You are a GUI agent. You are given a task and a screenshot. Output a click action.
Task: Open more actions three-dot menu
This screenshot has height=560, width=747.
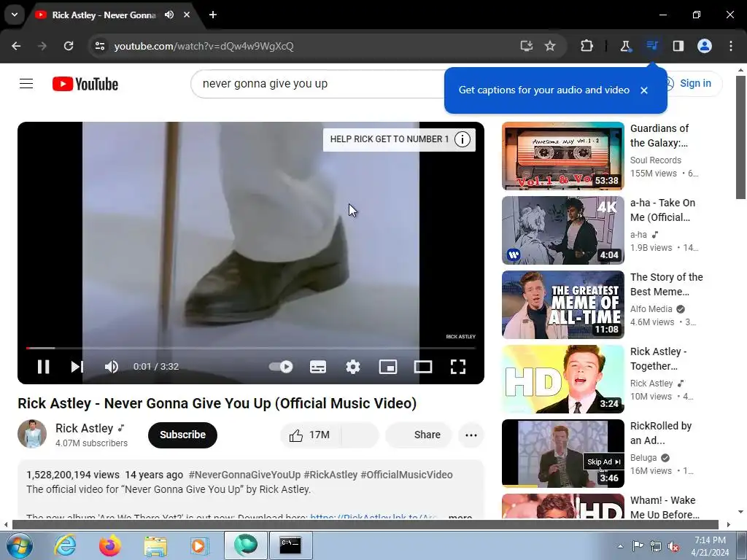pos(471,435)
